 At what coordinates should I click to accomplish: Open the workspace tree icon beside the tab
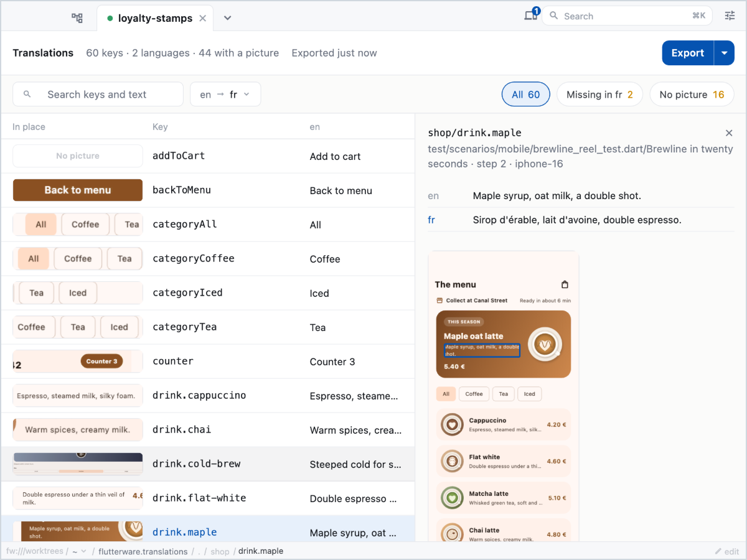(77, 18)
